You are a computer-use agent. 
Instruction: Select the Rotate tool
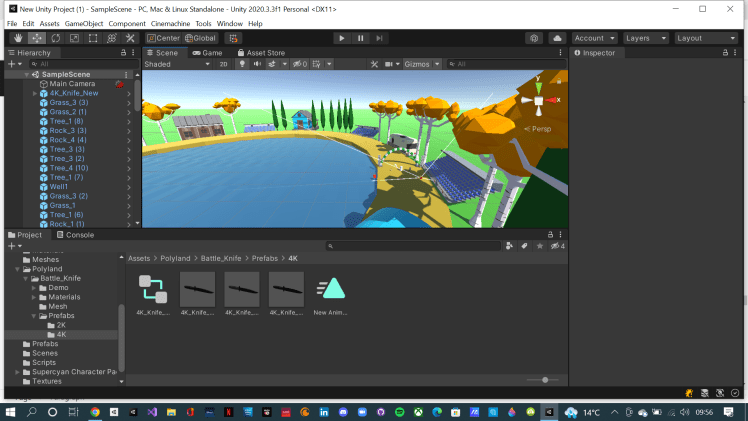tap(55, 38)
